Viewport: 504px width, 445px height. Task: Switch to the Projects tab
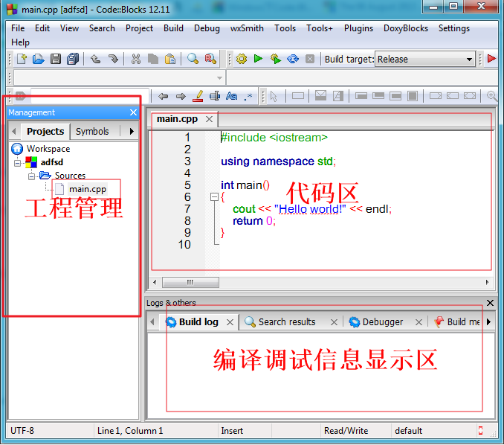pos(45,131)
